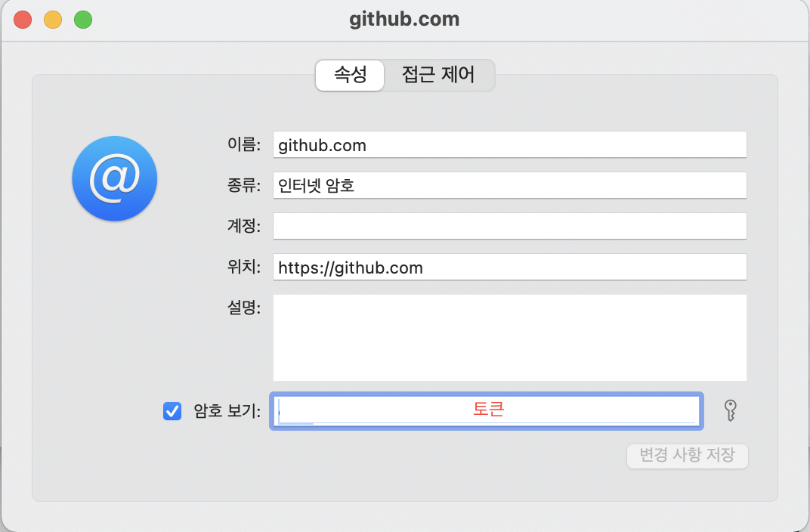Minimize the window with yellow button
Image resolution: width=810 pixels, height=532 pixels.
(x=53, y=20)
